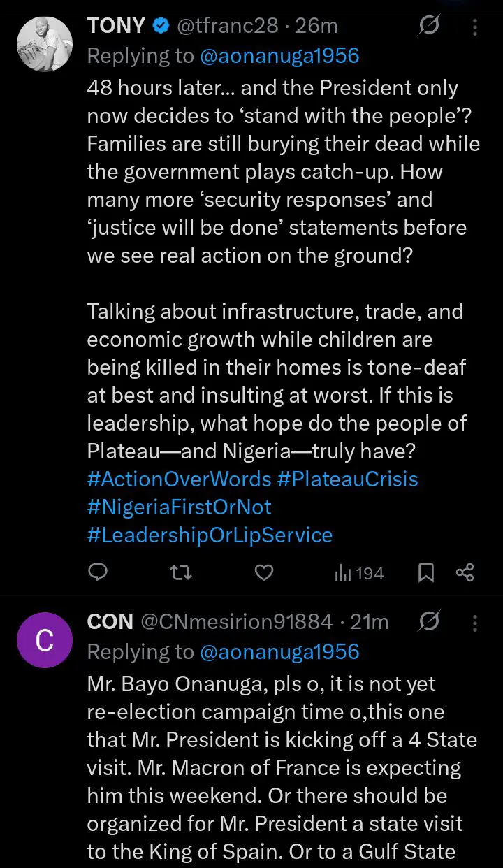Open the @CNmesirion91884 handle
Image resolution: width=503 pixels, height=868 pixels.
click(x=237, y=621)
